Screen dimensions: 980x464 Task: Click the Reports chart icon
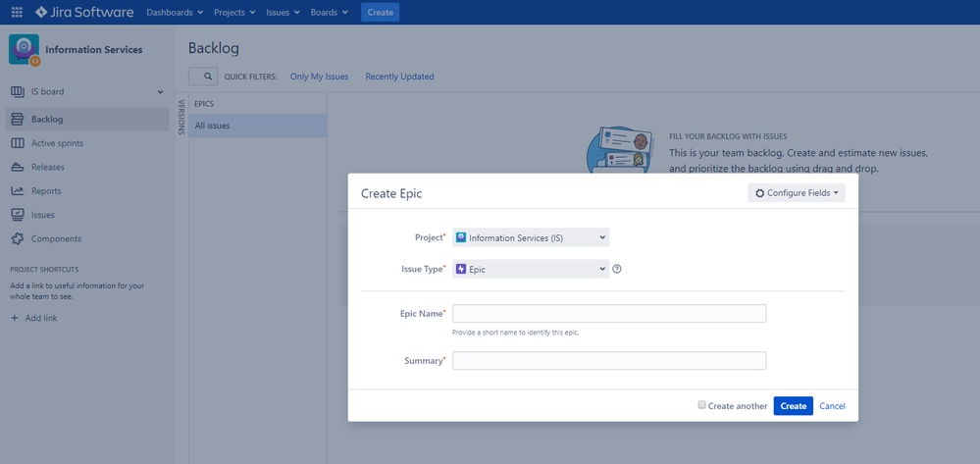pos(18,190)
